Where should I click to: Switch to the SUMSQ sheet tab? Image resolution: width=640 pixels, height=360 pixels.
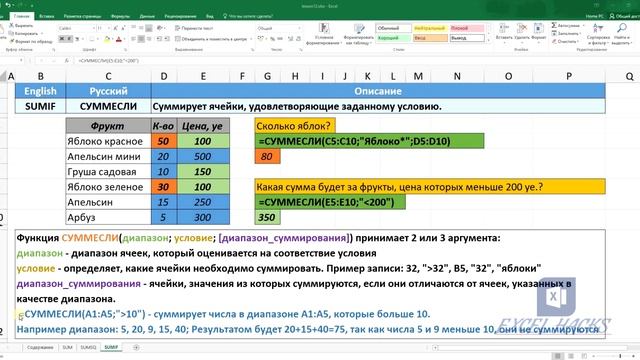point(88,347)
